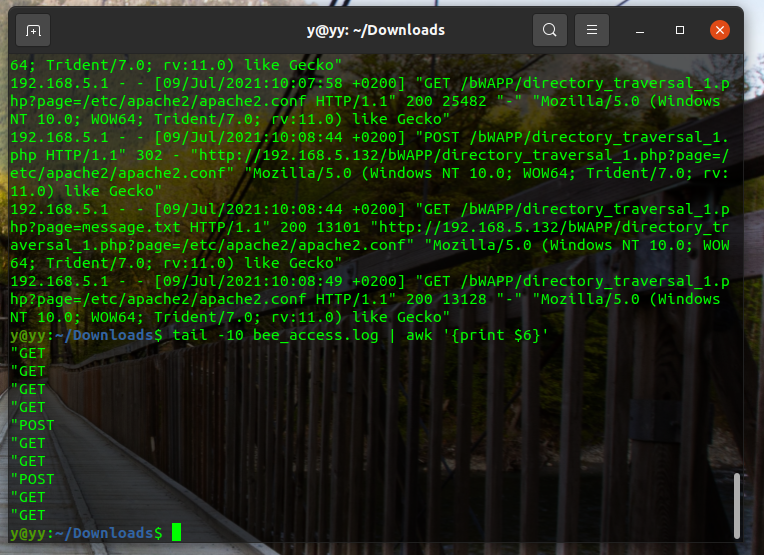The image size is (764, 555).
Task: Click the message.txt page parameter text
Action: point(131,227)
